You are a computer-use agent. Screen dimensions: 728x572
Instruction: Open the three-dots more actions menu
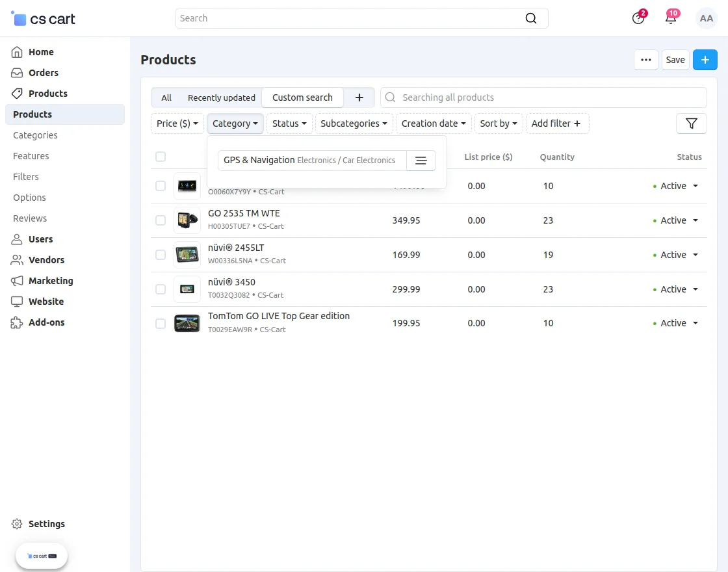click(x=645, y=60)
